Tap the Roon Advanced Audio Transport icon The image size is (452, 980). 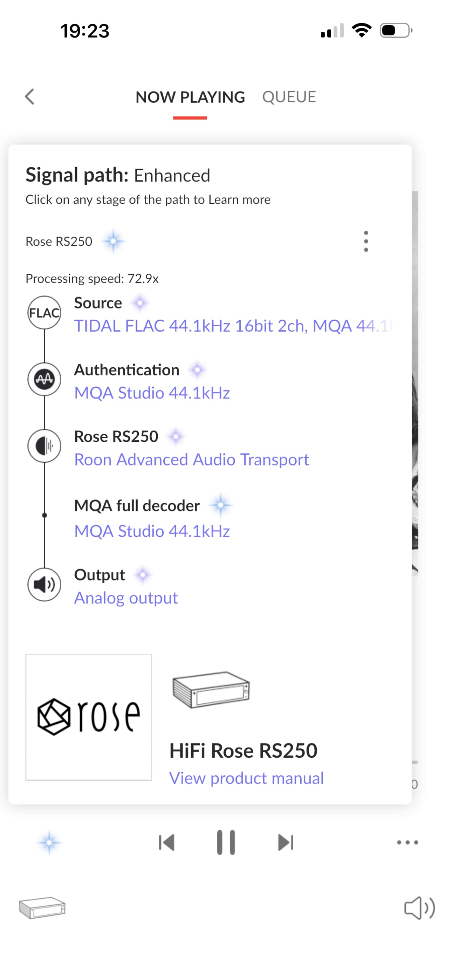44,446
